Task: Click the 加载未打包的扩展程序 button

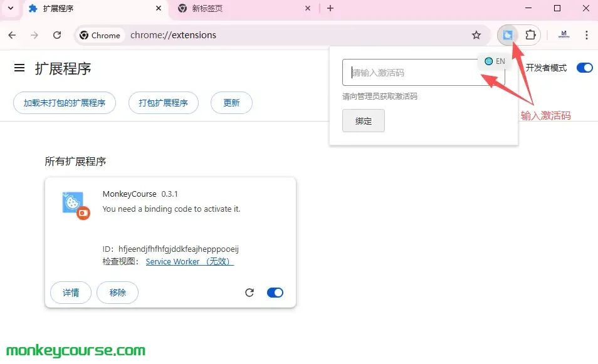Action: coord(65,103)
